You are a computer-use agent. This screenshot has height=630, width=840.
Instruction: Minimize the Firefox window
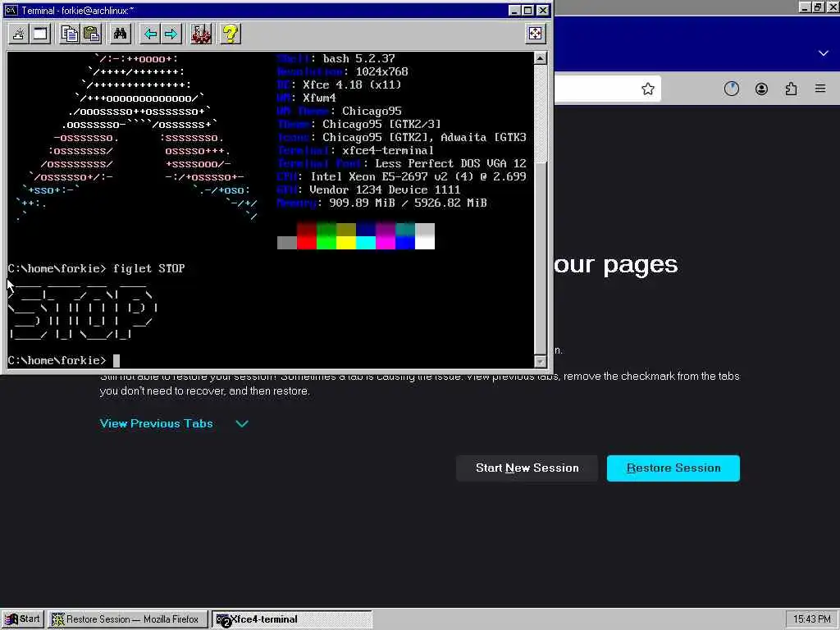coord(805,7)
